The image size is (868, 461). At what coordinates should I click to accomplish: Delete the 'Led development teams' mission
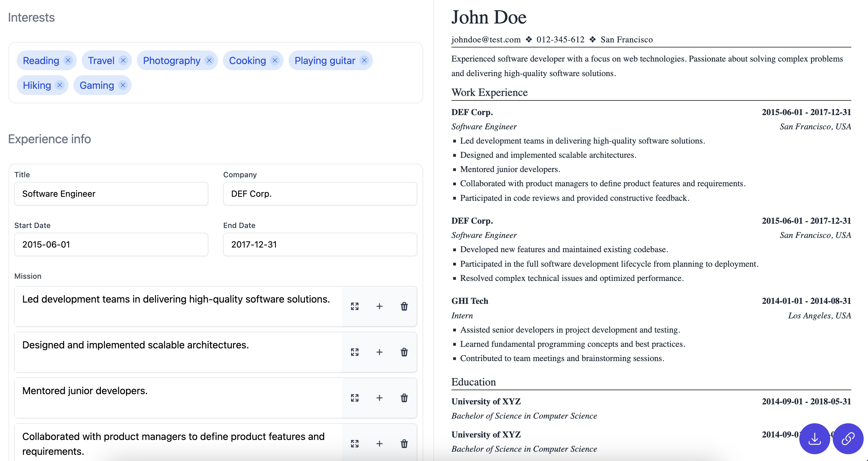click(x=404, y=306)
